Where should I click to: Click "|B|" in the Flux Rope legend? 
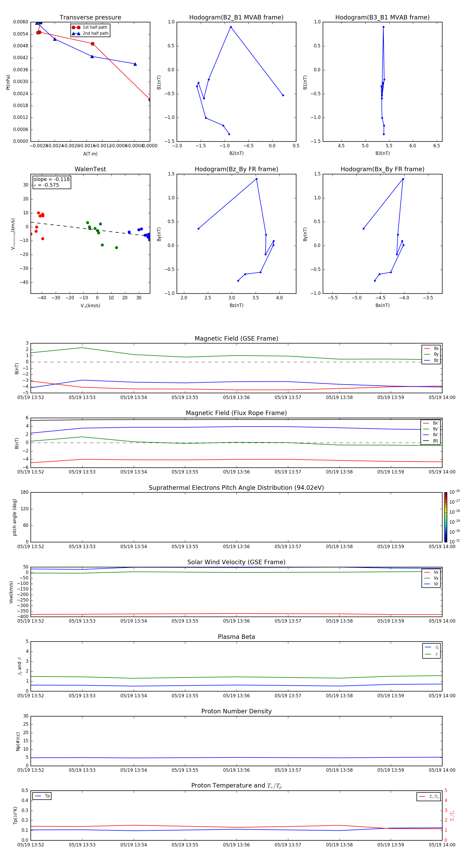tap(436, 441)
